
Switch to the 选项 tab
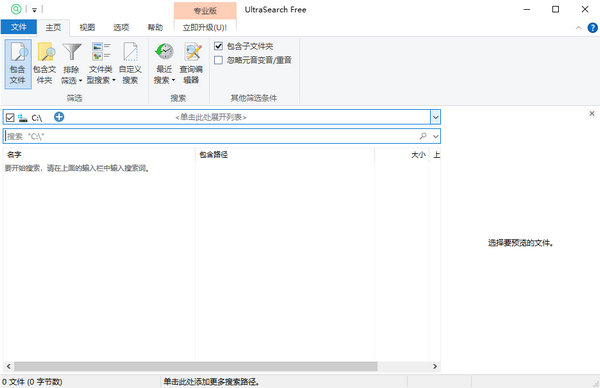(x=121, y=27)
